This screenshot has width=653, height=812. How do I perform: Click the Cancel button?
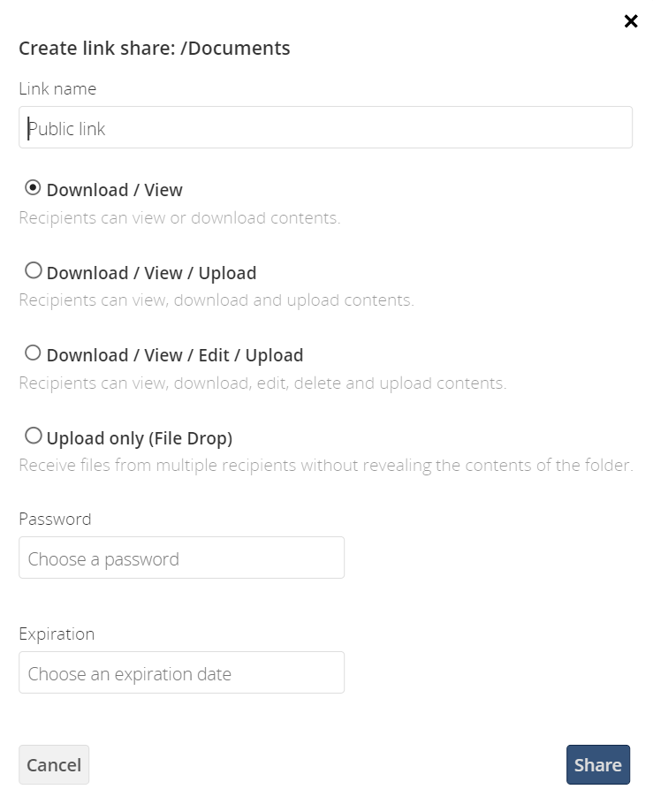(x=54, y=764)
